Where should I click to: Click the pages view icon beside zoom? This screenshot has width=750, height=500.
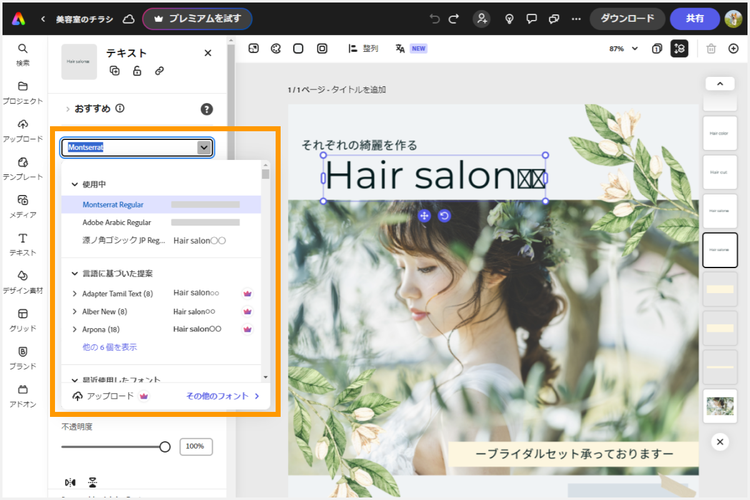click(657, 48)
